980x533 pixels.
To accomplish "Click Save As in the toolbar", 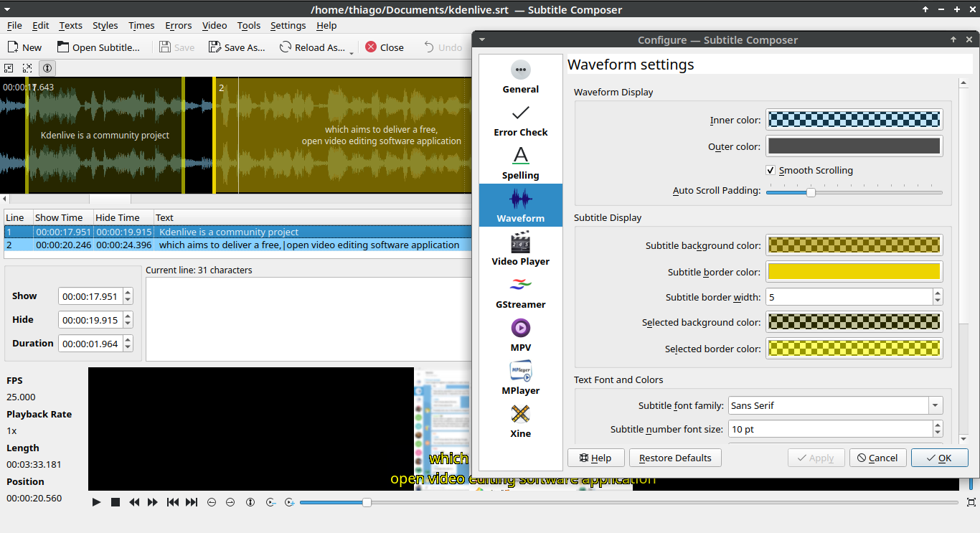I will click(237, 47).
